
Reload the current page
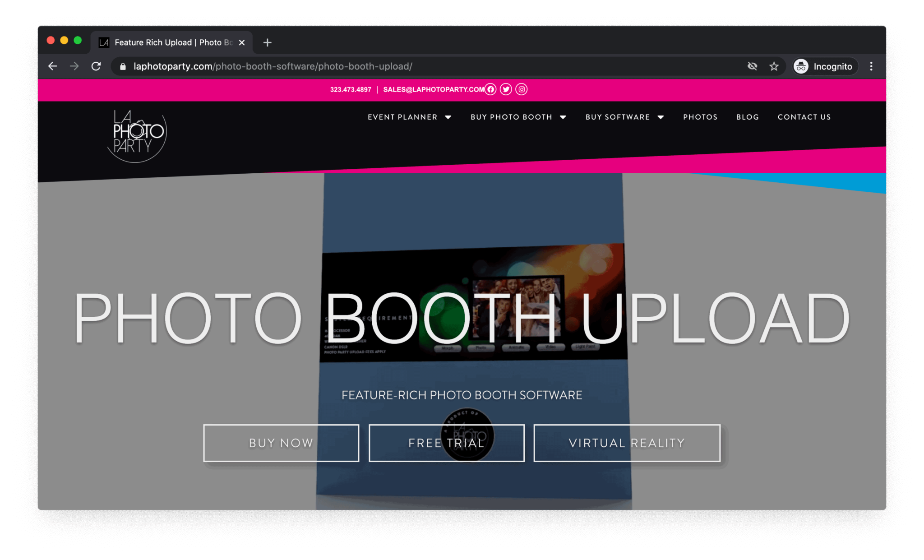pos(96,66)
